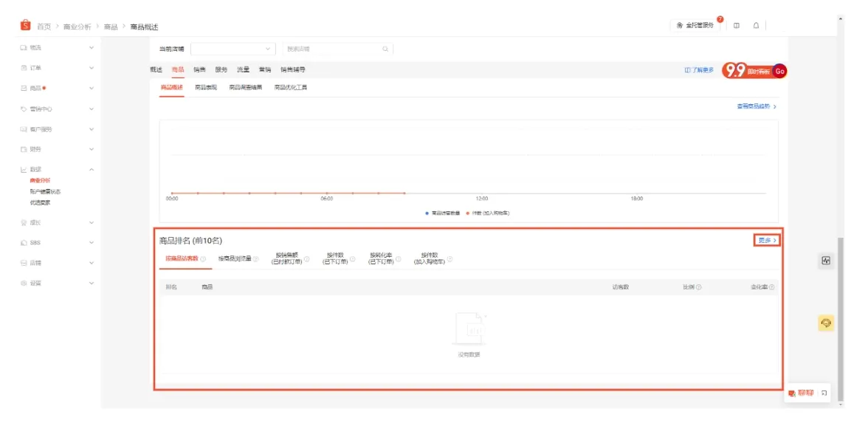Click the 更多 link in product ranking

pyautogui.click(x=767, y=241)
